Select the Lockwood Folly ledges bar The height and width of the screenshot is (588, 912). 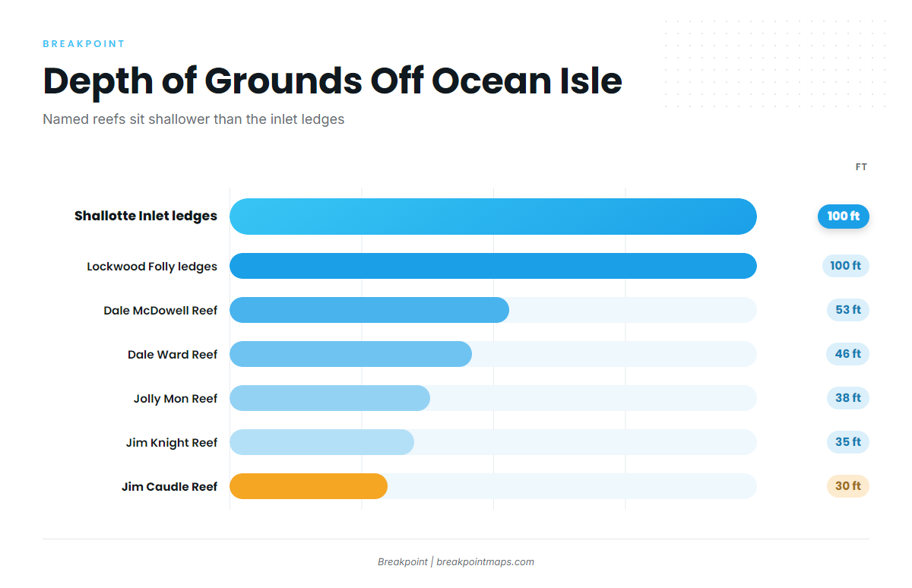pos(493,266)
